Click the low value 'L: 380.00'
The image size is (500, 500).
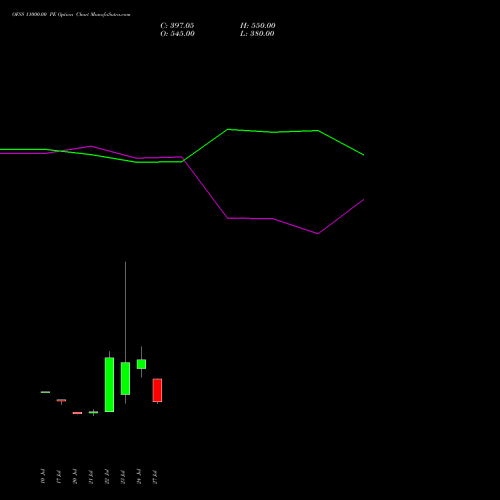pyautogui.click(x=257, y=34)
